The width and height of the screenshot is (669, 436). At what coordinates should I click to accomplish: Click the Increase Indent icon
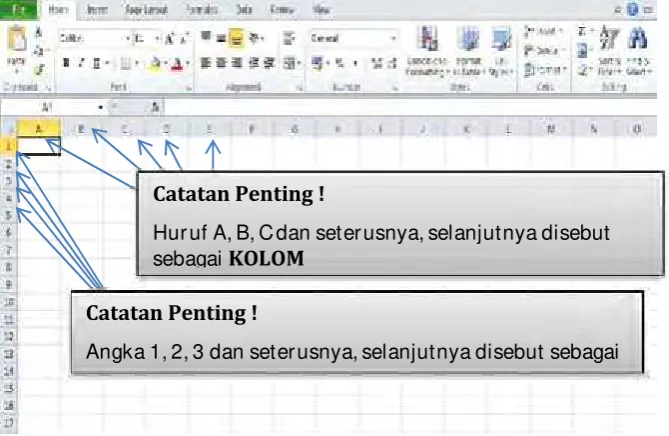pyautogui.click(x=269, y=63)
